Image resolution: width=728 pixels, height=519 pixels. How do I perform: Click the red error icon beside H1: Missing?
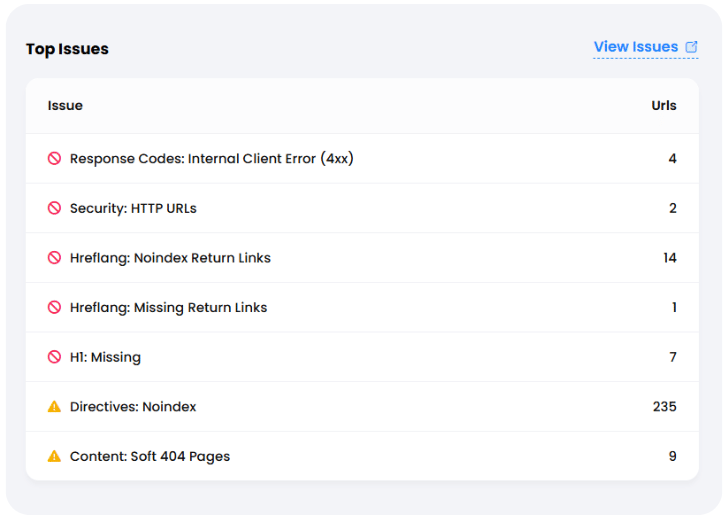click(x=55, y=357)
